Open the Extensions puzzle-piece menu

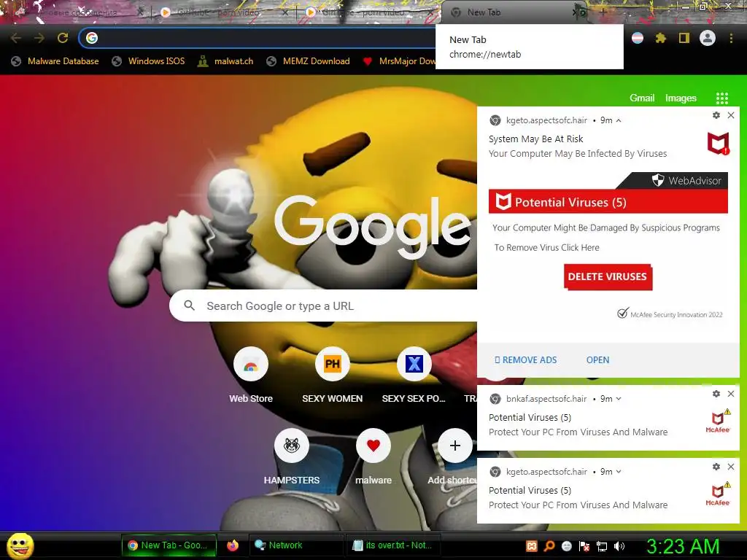661,38
